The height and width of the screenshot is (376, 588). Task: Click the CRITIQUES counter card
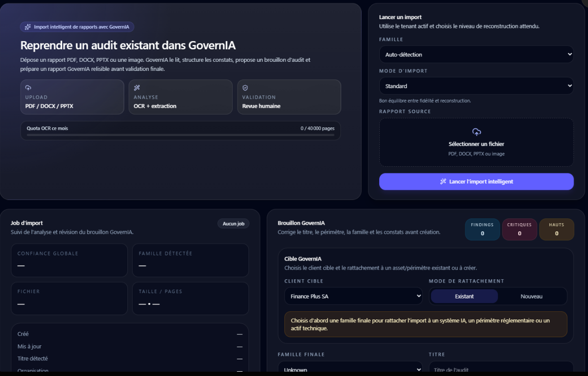pos(520,229)
